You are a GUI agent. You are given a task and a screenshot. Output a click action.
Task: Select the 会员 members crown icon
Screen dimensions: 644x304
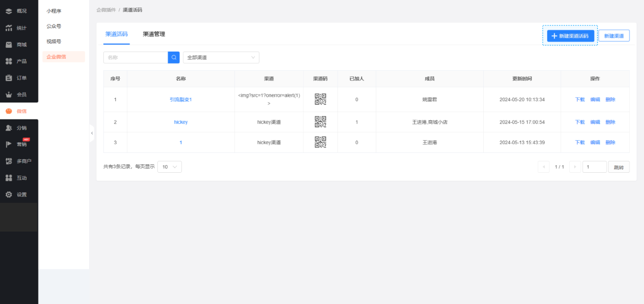[x=9, y=94]
